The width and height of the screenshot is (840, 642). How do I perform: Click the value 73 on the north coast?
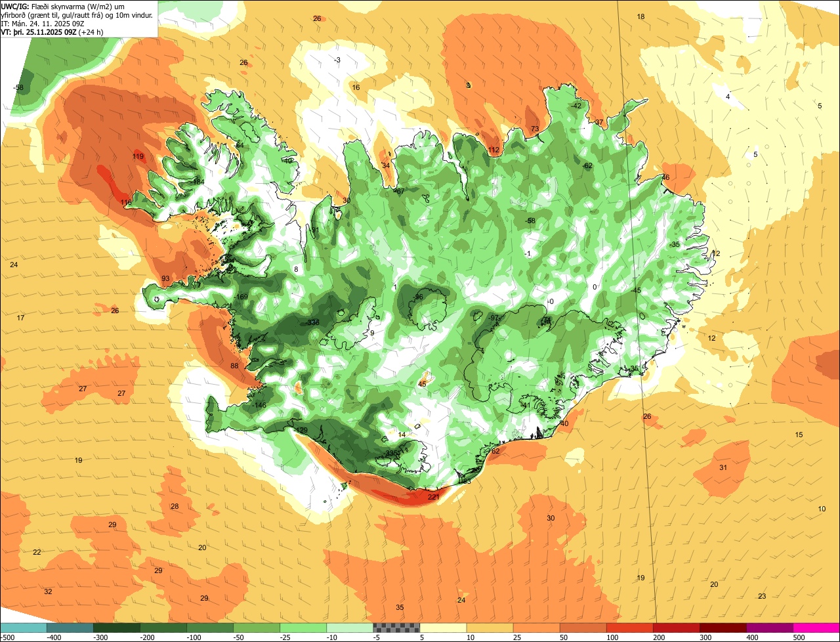[535, 129]
